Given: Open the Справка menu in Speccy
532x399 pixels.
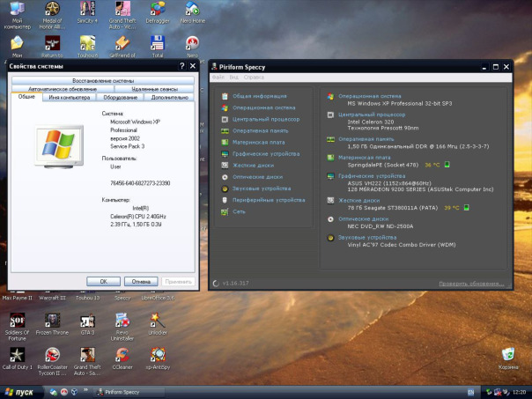Looking at the screenshot, I should pos(254,78).
